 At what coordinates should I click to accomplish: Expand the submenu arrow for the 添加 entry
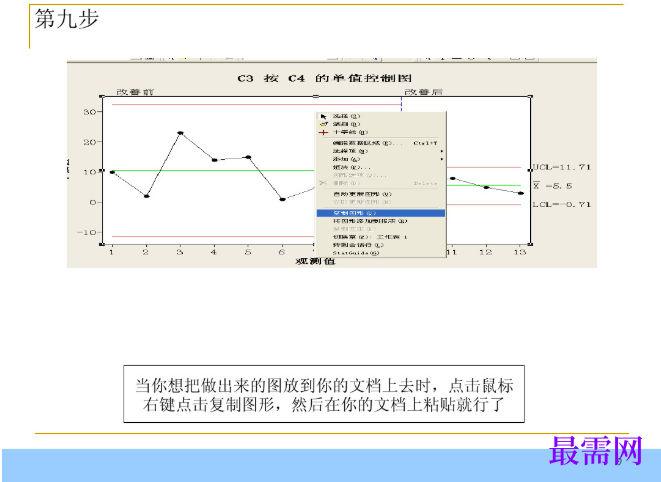click(441, 159)
